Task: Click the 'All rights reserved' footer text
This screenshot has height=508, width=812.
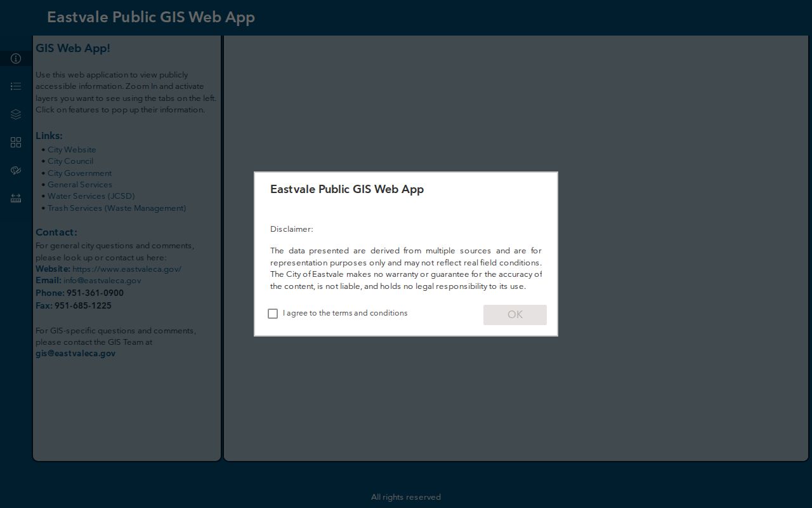Action: point(406,497)
